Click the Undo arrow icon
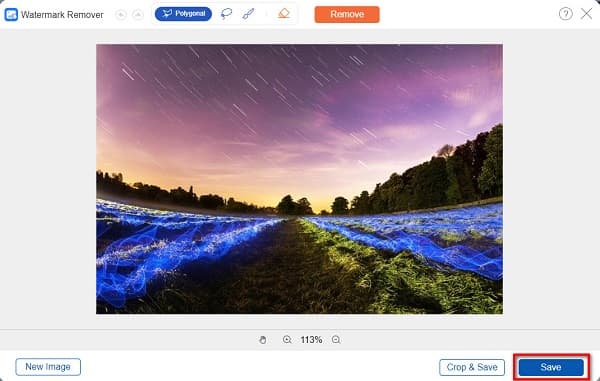Screen dimensions: 600x381 click(121, 15)
